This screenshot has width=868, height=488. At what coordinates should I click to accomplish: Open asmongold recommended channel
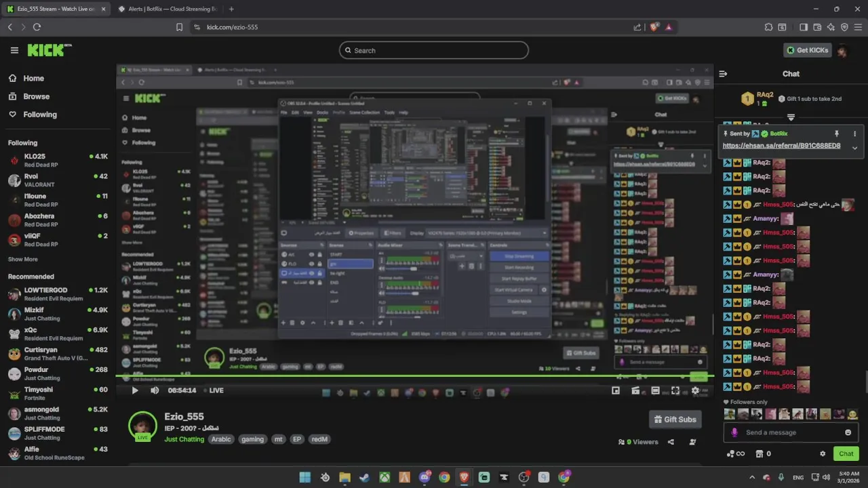[57, 413]
